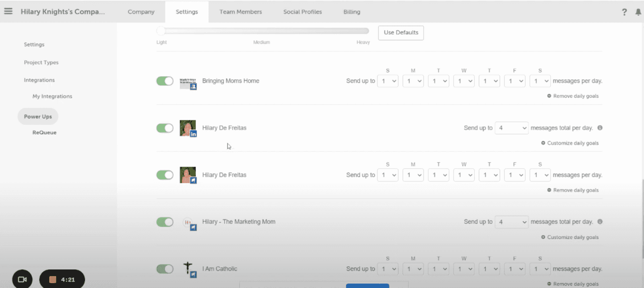Viewport: 644px width, 288px height.
Task: Click the video camera recording icon
Action: click(x=22, y=279)
